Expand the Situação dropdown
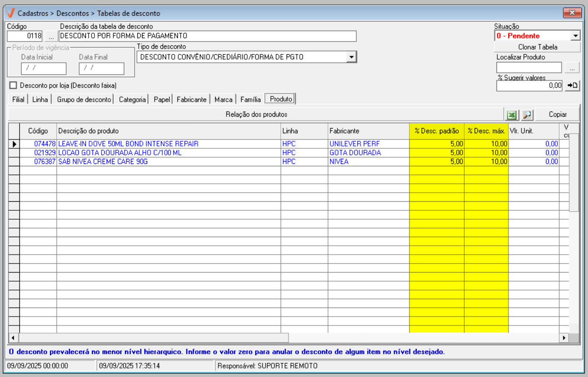The height and width of the screenshot is (377, 588). tap(575, 36)
